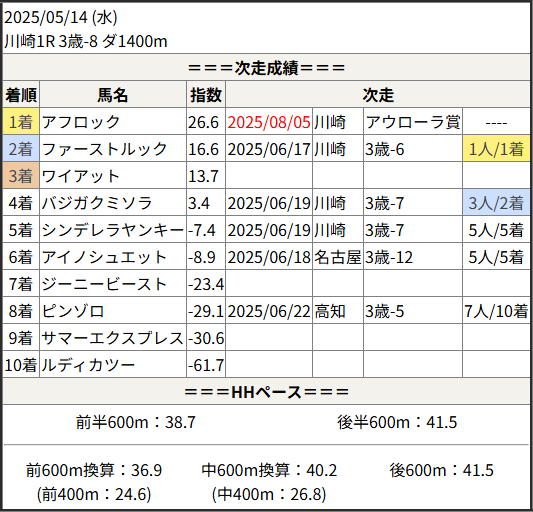Click the blue 3人/2着 result cell
This screenshot has width=533, height=512.
(496, 203)
